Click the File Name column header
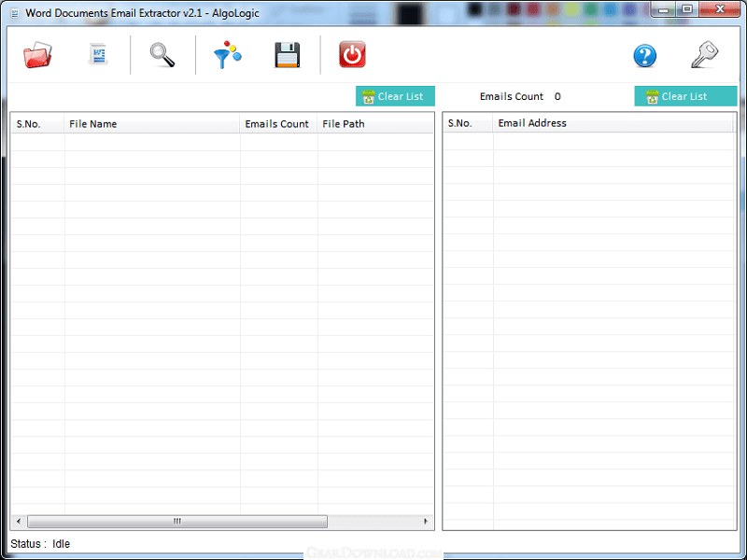747x560 pixels. (152, 124)
